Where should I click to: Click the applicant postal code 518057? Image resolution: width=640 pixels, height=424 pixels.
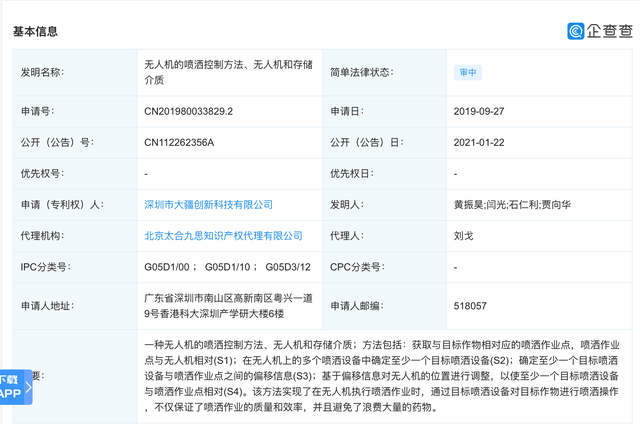click(470, 305)
